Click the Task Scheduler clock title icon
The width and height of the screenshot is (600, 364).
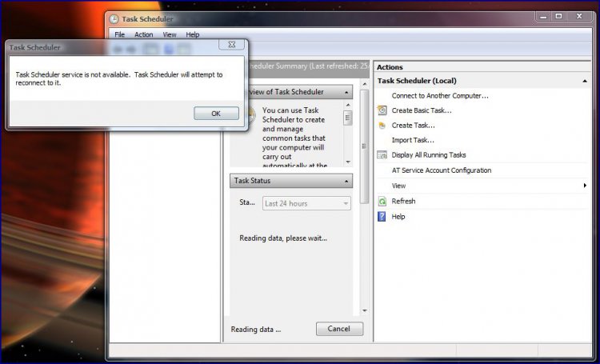pos(114,19)
